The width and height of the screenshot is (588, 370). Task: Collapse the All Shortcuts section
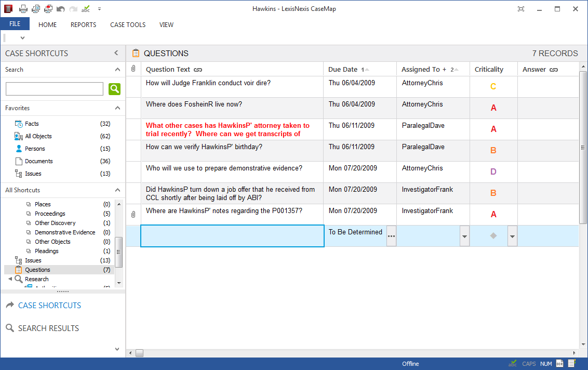(117, 190)
